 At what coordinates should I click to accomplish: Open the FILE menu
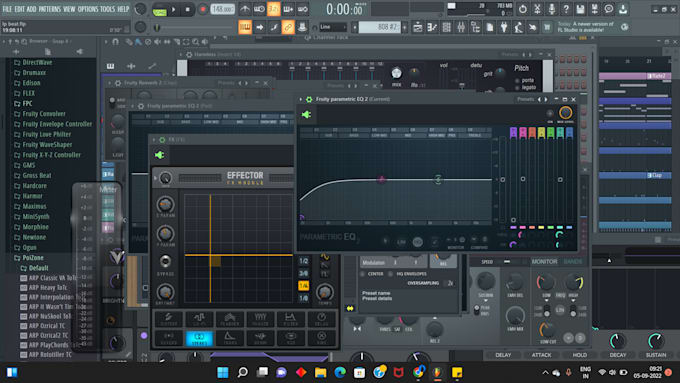(x=7, y=9)
